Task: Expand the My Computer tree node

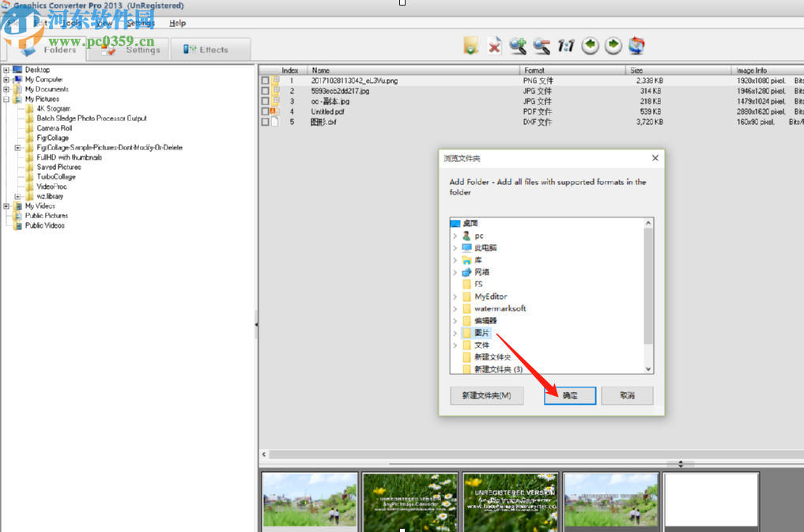Action: [6, 79]
